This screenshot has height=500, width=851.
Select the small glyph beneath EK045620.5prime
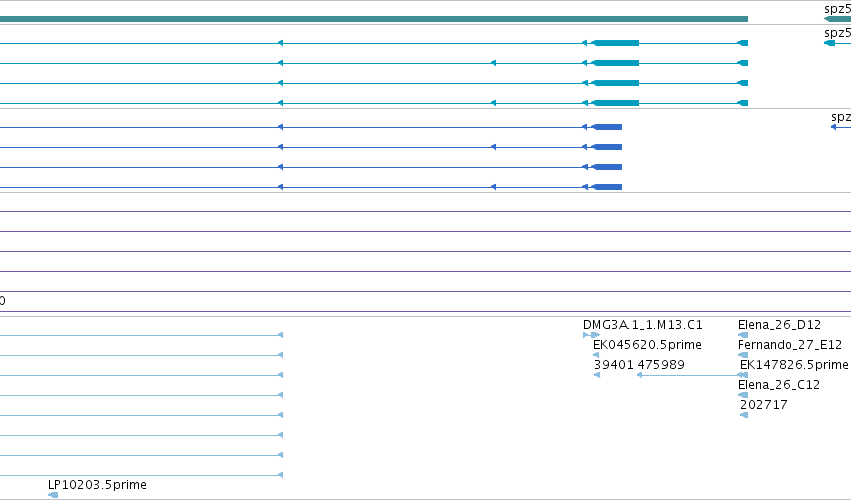(596, 355)
